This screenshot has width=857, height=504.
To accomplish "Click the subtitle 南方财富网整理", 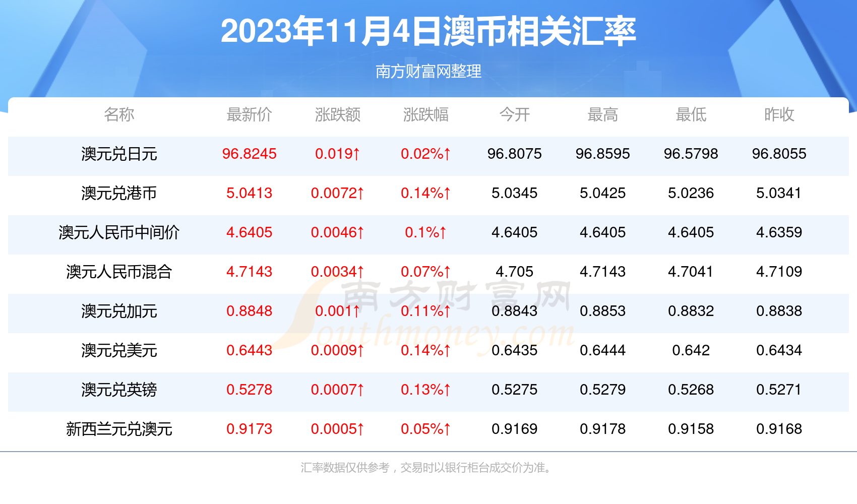I will tap(428, 72).
